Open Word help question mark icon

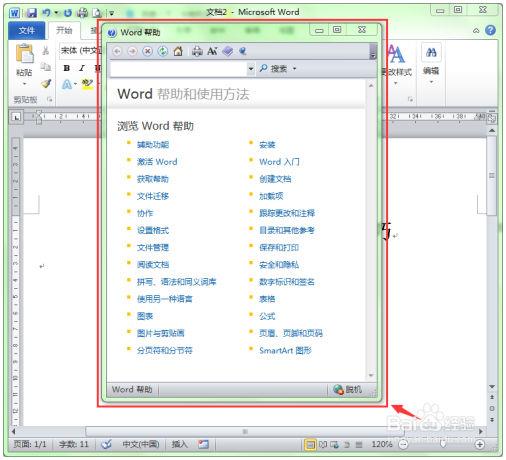pos(490,30)
